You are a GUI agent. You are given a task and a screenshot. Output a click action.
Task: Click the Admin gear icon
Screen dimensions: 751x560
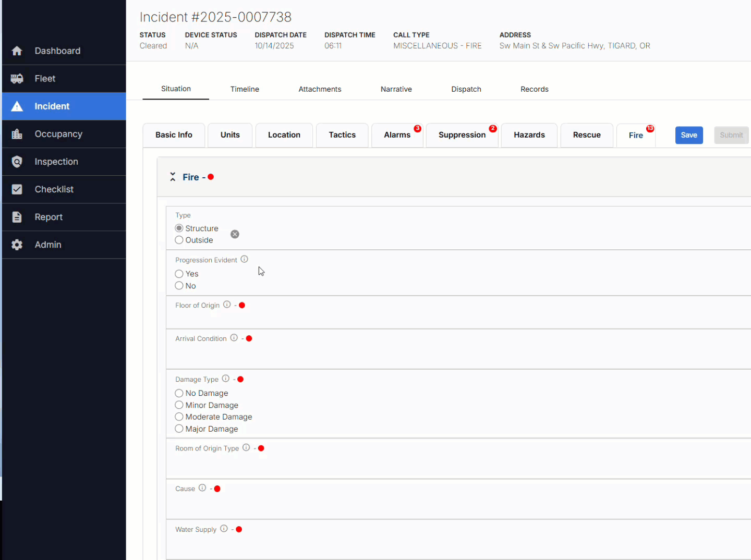click(17, 245)
